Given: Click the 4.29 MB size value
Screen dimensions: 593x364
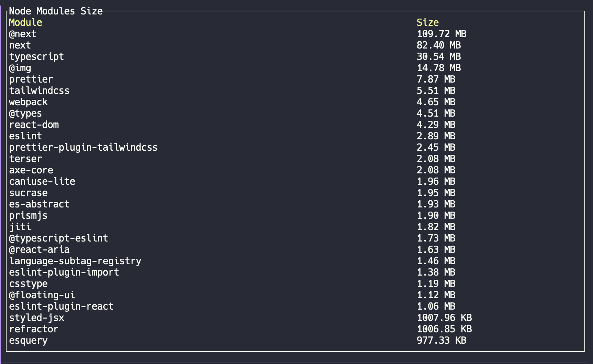Looking at the screenshot, I should click(x=436, y=125).
